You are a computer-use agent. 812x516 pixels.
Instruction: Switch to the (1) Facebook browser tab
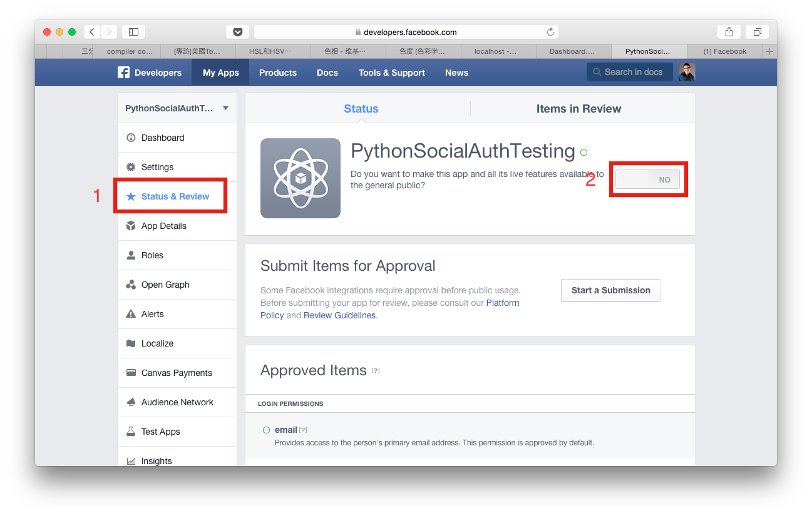tap(725, 51)
